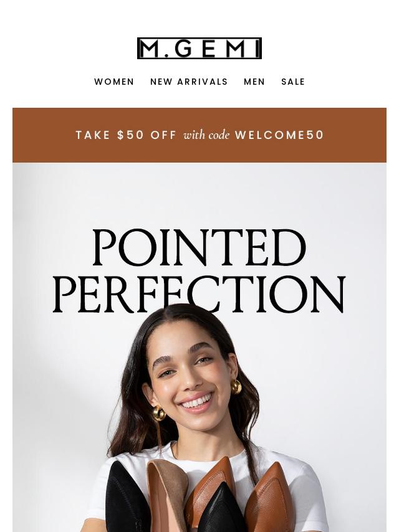Screen dimensions: 399x532
Task: Click the higher gold hoop earring
Action: [x=236, y=386]
